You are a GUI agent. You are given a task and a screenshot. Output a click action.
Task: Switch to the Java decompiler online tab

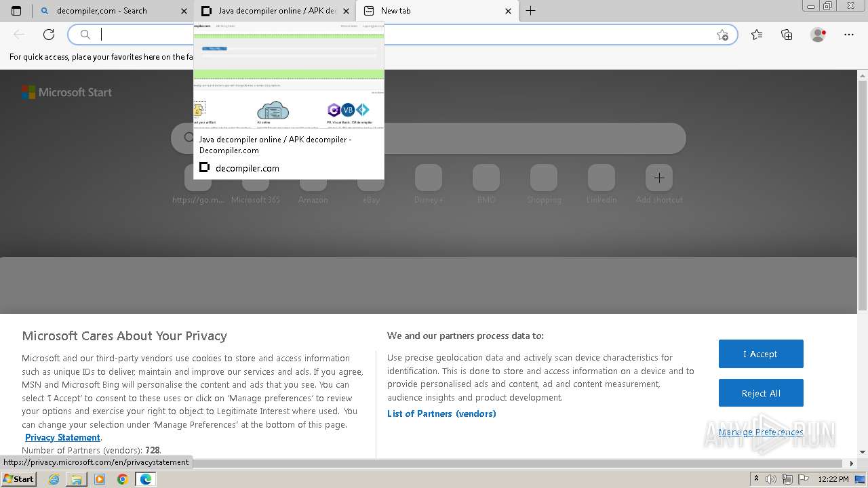[x=275, y=11]
